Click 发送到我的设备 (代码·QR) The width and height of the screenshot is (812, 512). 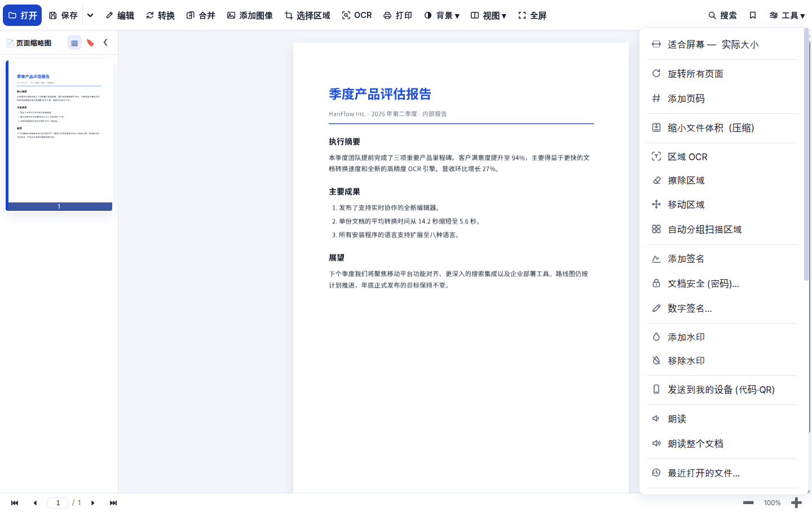click(722, 390)
